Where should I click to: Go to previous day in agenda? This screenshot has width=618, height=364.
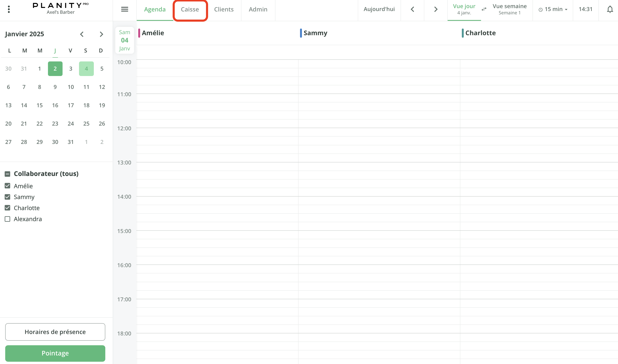click(x=412, y=9)
